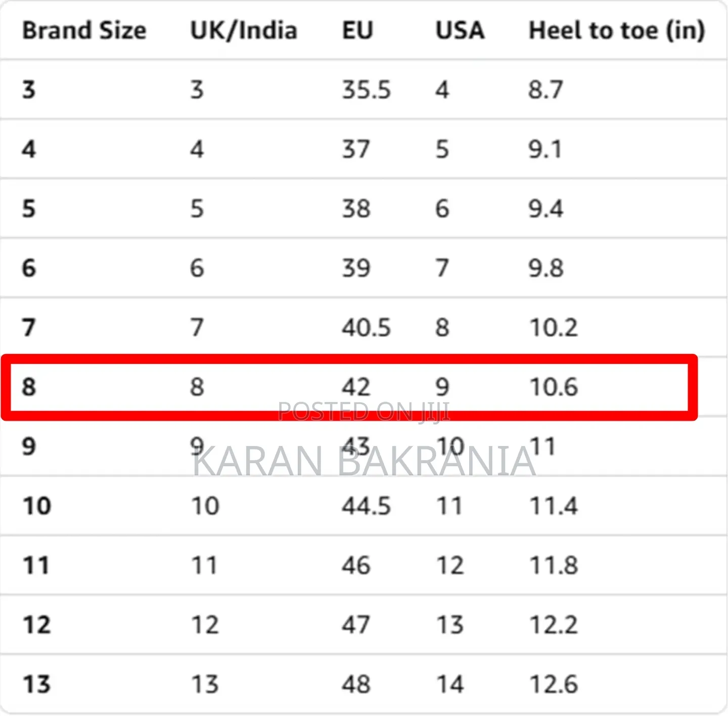Click the EU value 35.5
This screenshot has width=728, height=716.
(367, 90)
